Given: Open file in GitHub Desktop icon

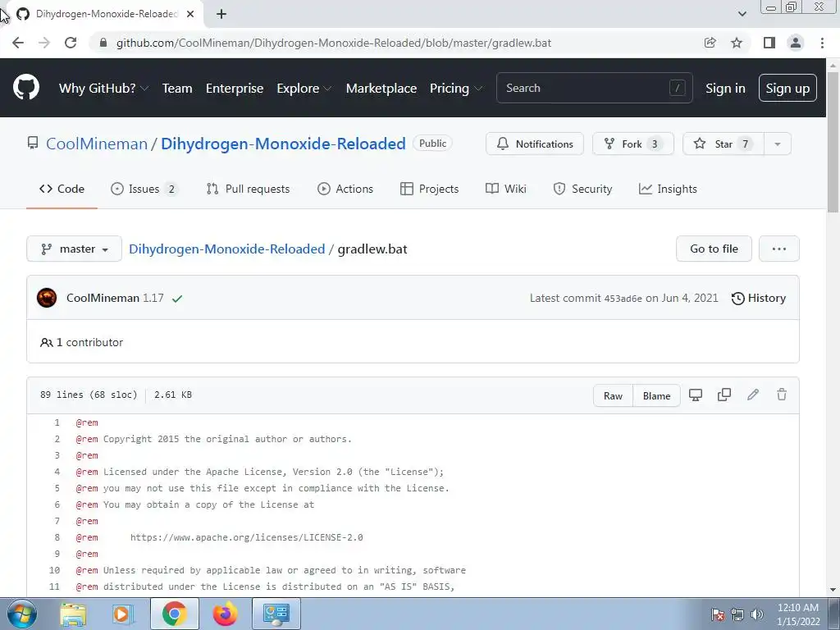Looking at the screenshot, I should pos(696,395).
